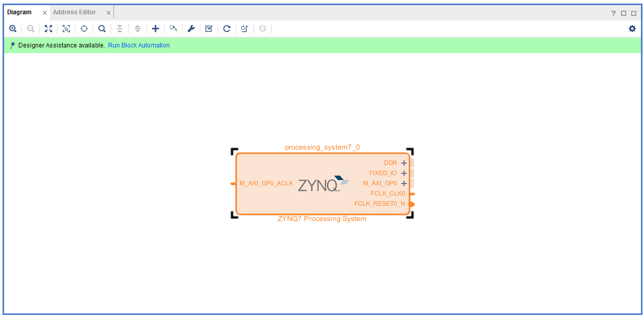Expand the DDR interface port
Image resolution: width=644 pixels, height=317 pixels.
(404, 163)
